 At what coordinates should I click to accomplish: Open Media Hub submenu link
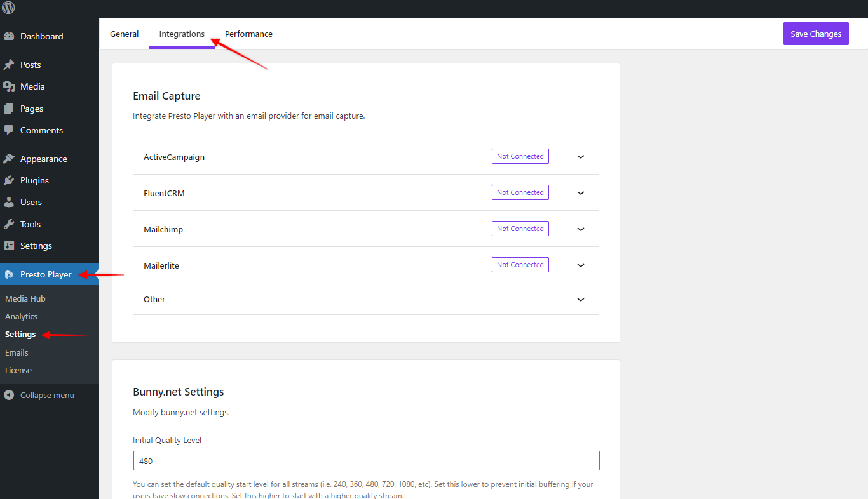25,298
